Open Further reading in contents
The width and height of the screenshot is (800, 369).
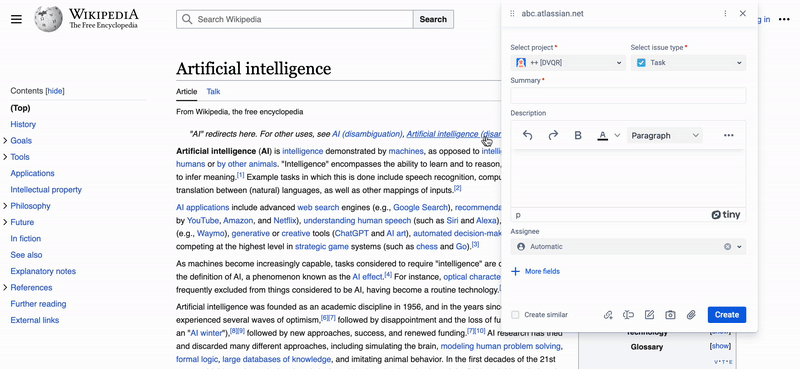(x=38, y=304)
